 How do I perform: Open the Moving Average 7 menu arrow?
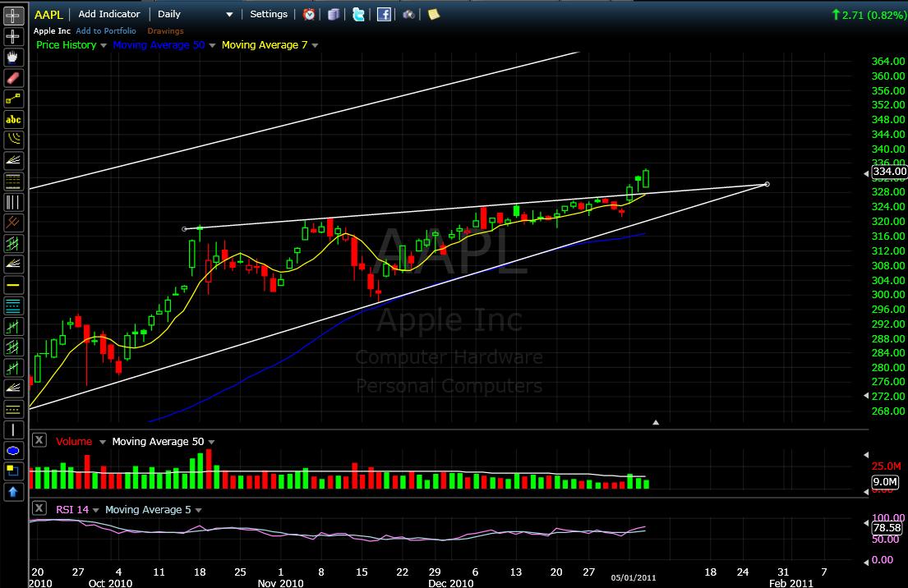315,45
